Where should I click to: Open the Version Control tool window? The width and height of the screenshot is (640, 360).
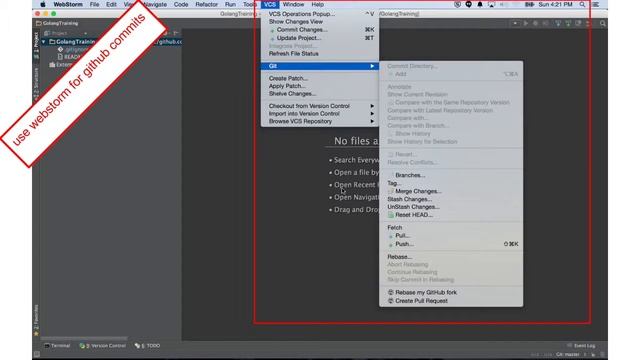click(103, 346)
